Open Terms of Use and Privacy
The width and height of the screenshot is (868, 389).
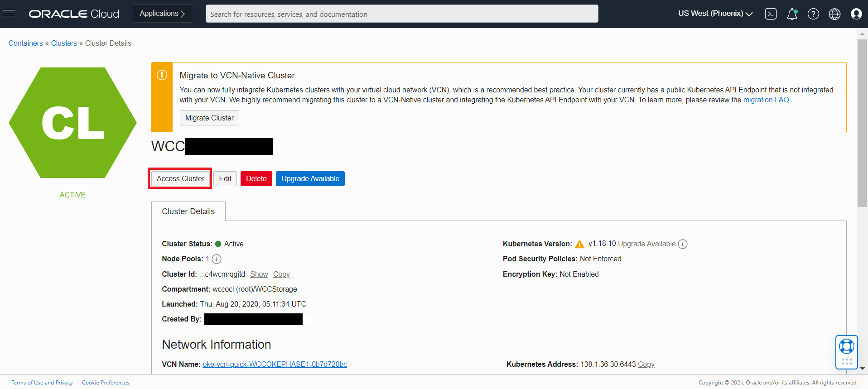coord(42,383)
